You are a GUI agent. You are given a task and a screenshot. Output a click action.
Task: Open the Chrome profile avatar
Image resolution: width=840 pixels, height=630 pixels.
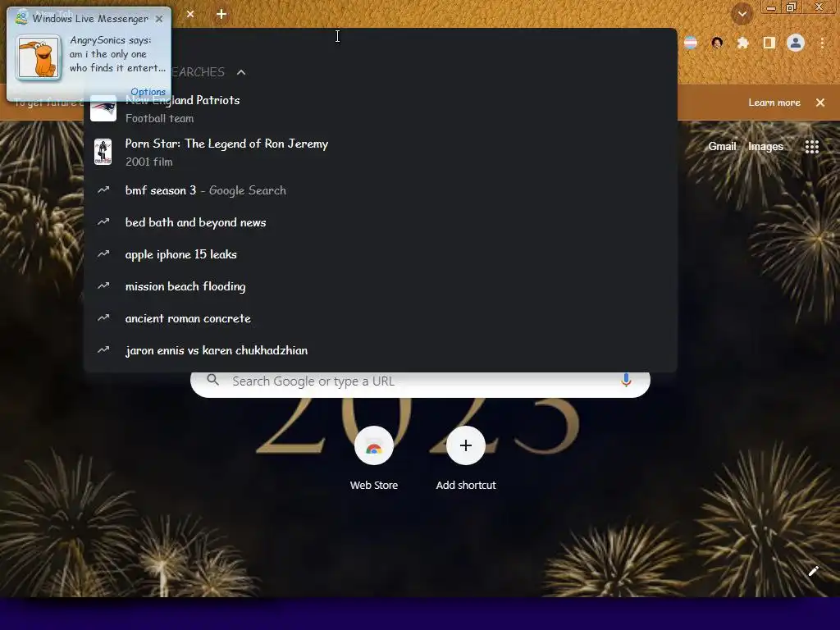coord(796,43)
